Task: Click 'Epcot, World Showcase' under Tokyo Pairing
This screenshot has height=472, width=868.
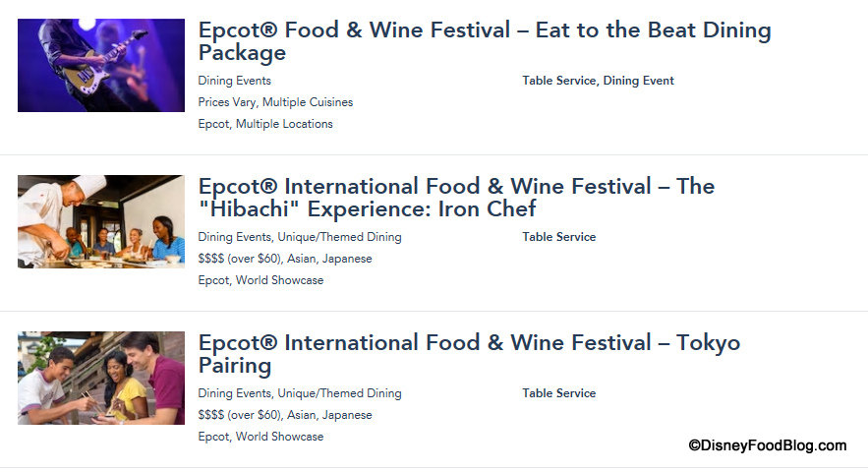Action: coord(260,437)
